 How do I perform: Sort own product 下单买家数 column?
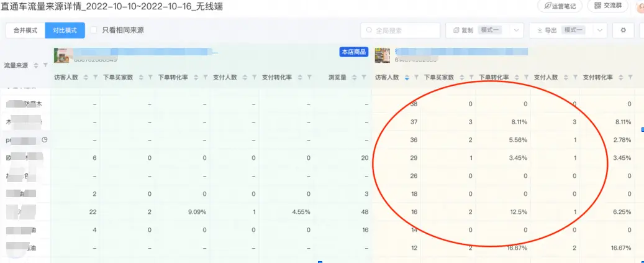coord(142,77)
